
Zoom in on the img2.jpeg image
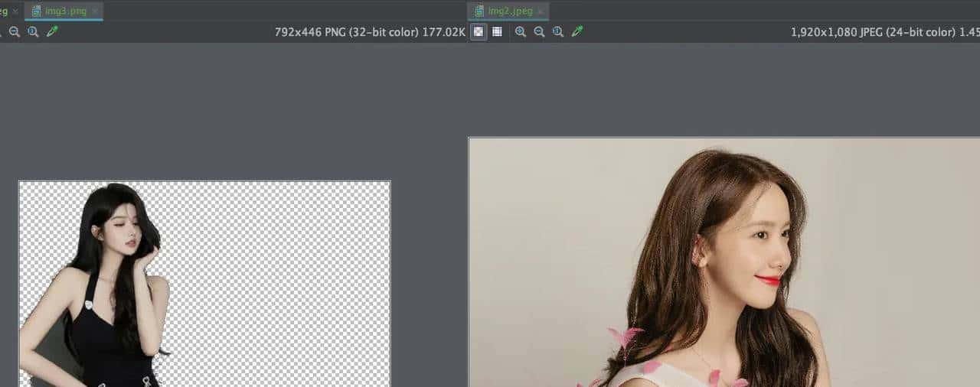521,32
